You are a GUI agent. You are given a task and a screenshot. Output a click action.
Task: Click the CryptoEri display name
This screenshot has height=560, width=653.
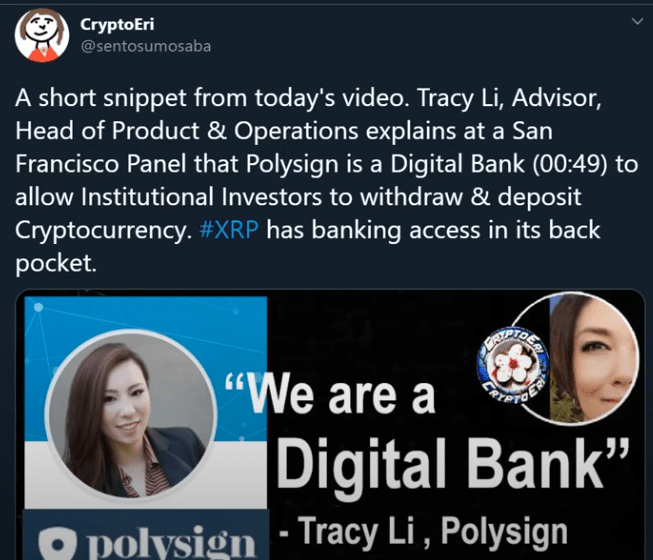tap(117, 24)
